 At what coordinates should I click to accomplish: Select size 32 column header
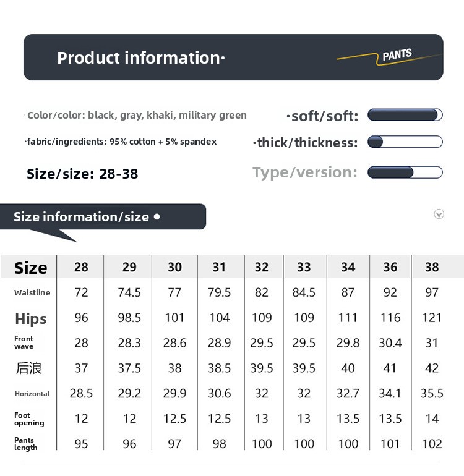(x=261, y=267)
